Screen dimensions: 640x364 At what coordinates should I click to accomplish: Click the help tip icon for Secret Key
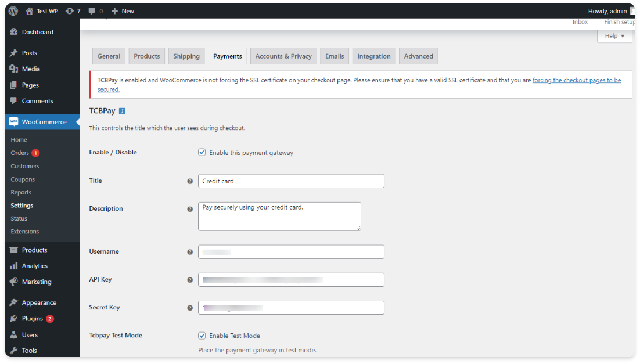point(190,308)
